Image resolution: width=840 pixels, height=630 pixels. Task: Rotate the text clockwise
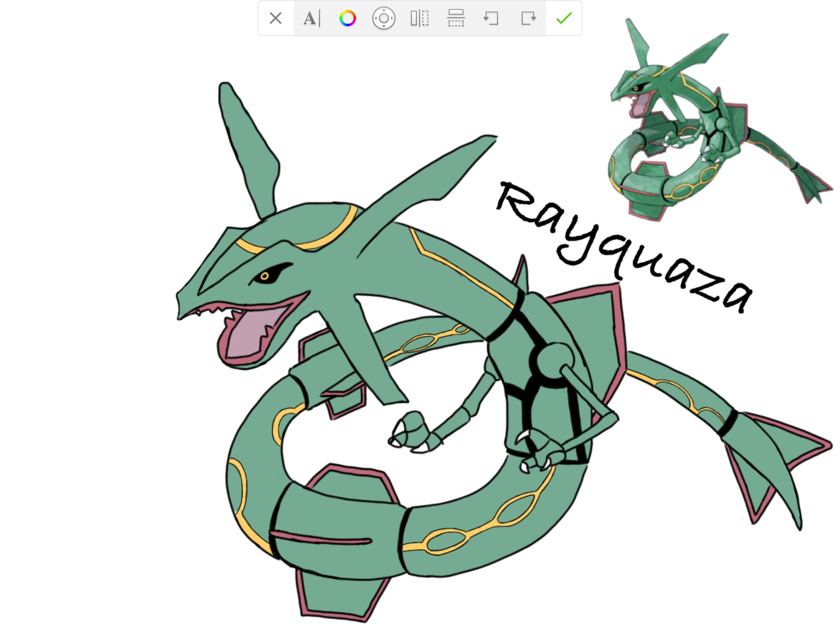click(x=528, y=18)
